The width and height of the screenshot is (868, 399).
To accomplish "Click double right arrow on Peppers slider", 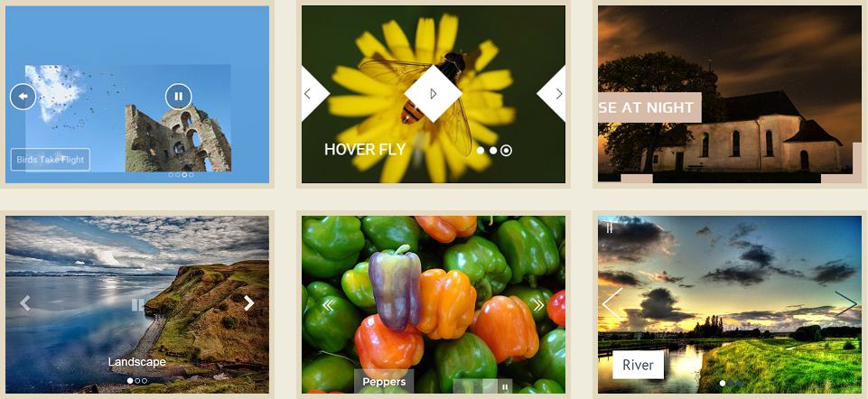I will coord(538,305).
